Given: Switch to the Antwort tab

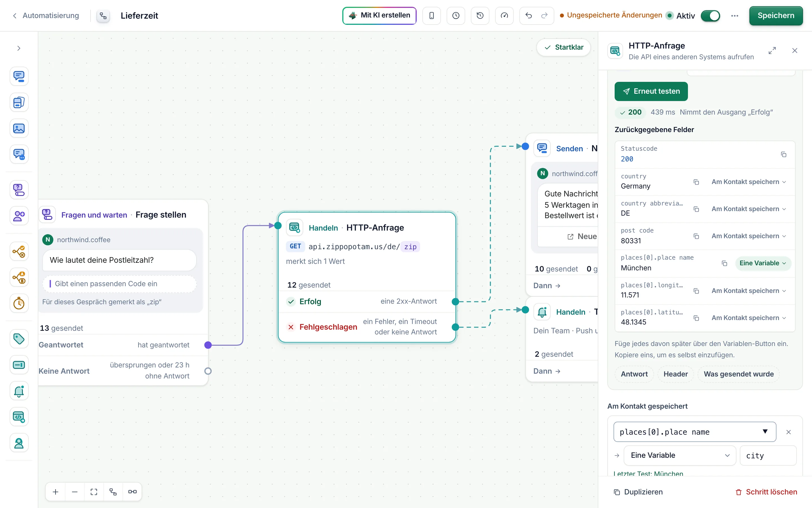Looking at the screenshot, I should 634,374.
